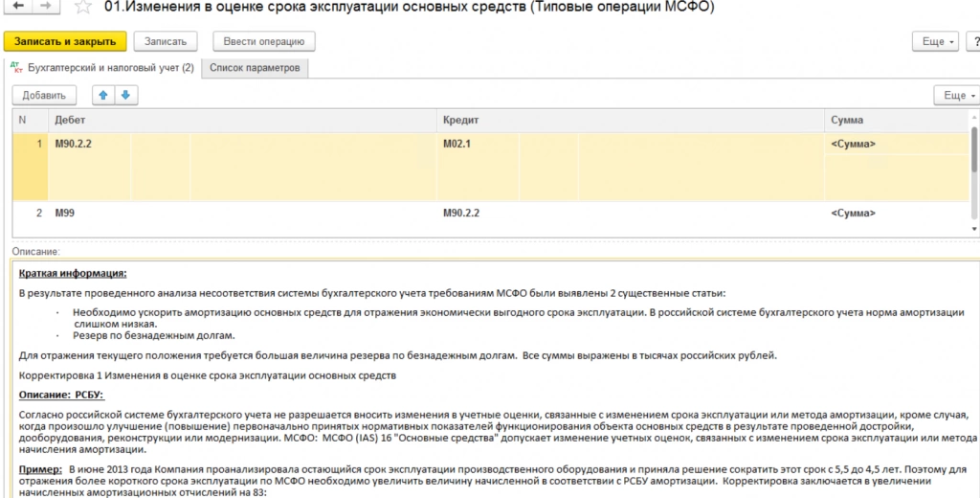Switch to Бухгалтерский и налоговый учет (2) tab
The image size is (980, 498).
(x=103, y=68)
